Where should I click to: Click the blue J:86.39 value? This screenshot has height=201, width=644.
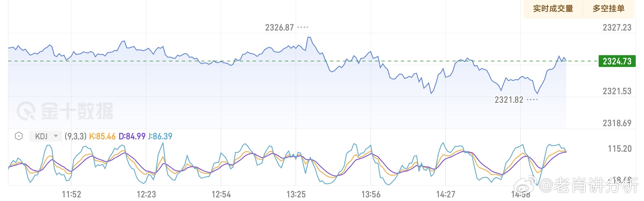point(160,136)
